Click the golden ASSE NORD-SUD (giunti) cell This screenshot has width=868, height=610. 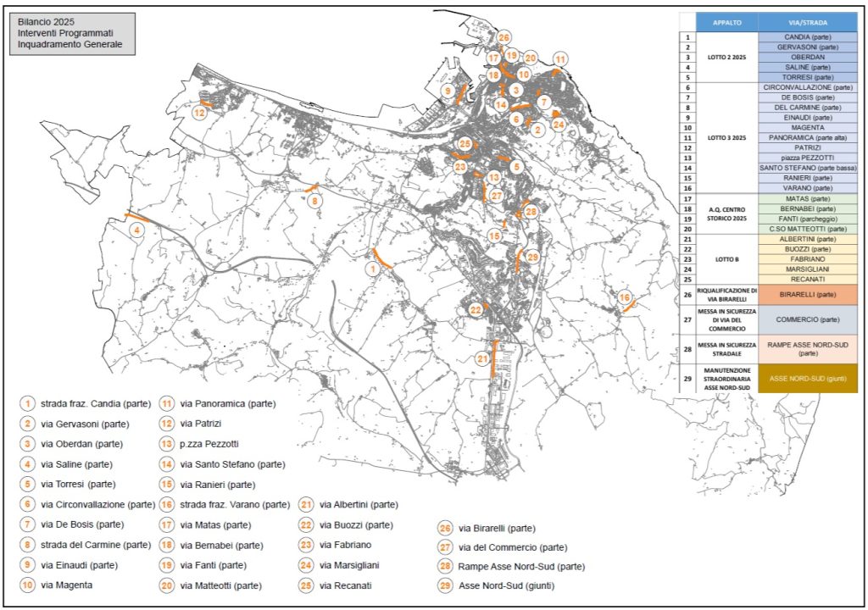tap(808, 378)
